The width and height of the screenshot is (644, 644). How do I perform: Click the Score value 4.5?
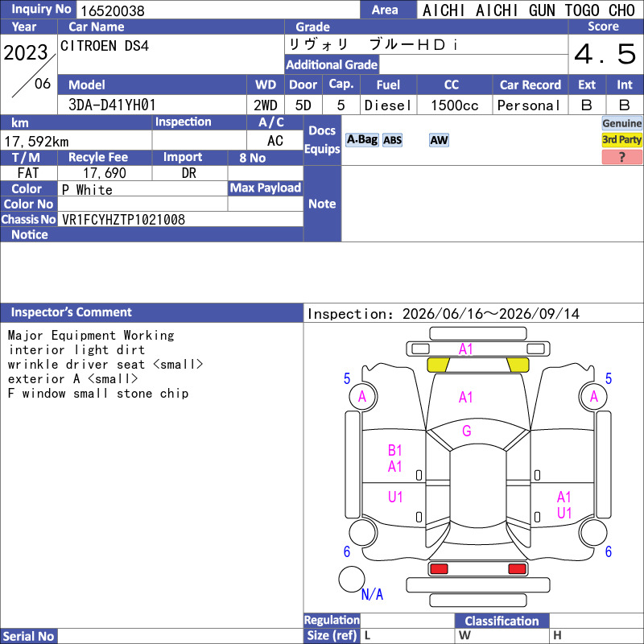tap(605, 54)
